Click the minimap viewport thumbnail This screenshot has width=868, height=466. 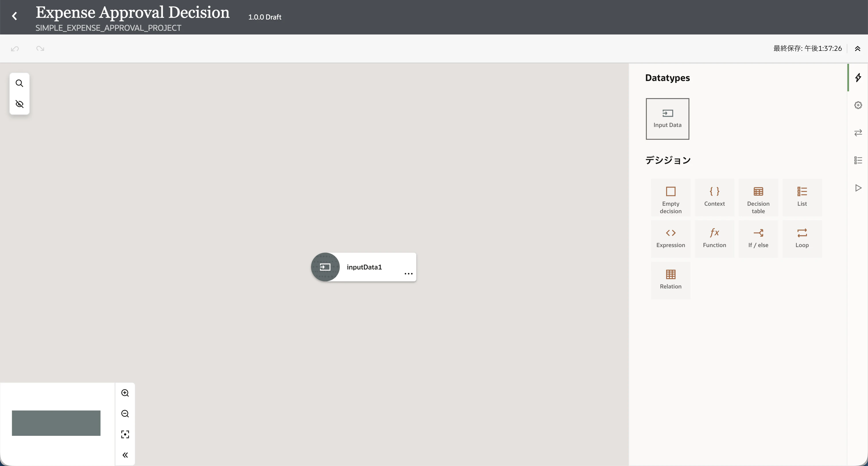pos(56,423)
